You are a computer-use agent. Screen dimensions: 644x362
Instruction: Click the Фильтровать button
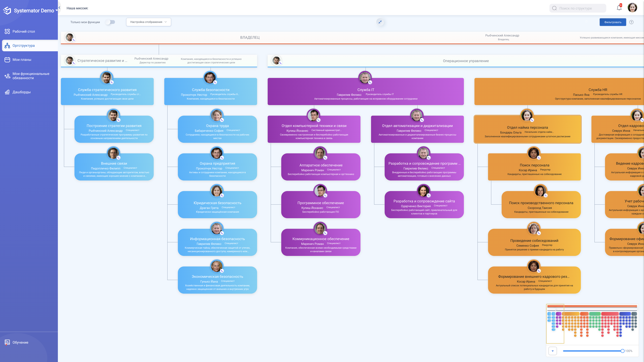point(613,22)
